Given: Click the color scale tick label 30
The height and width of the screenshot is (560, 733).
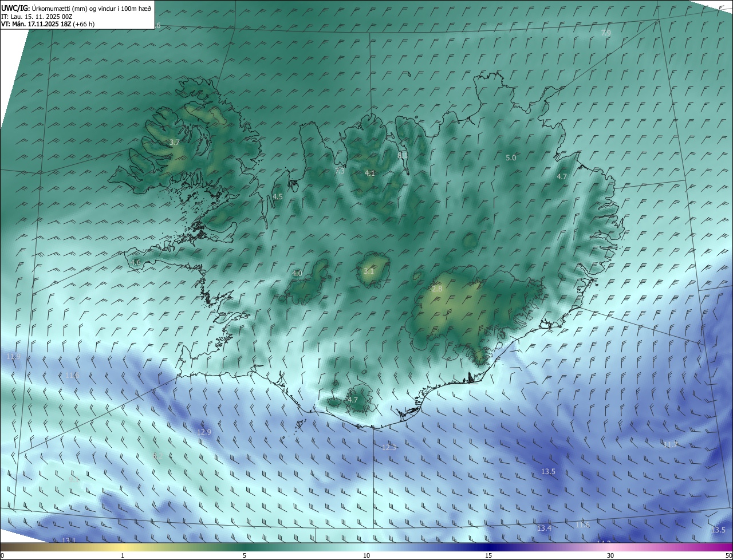Looking at the screenshot, I should pyautogui.click(x=610, y=555).
